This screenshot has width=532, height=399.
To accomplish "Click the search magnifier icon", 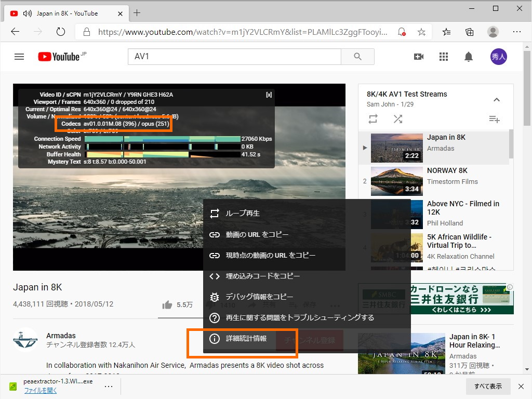I will point(357,57).
